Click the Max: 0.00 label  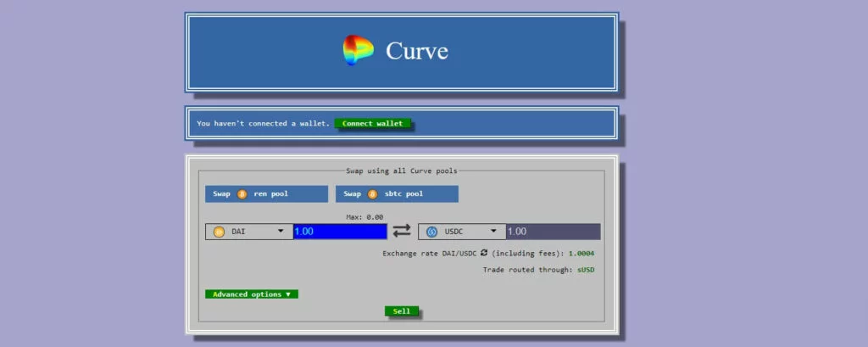(x=364, y=217)
